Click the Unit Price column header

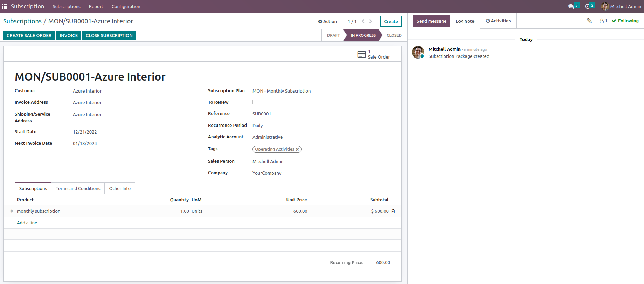(x=296, y=200)
